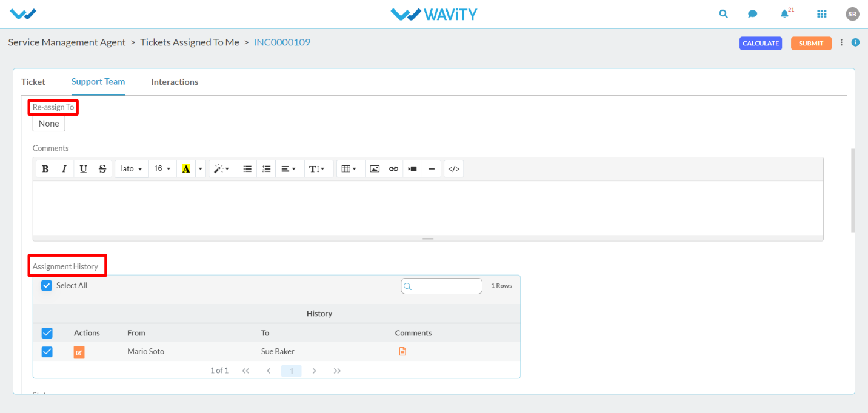Click the Mario Soto cell
The width and height of the screenshot is (868, 413).
point(145,352)
